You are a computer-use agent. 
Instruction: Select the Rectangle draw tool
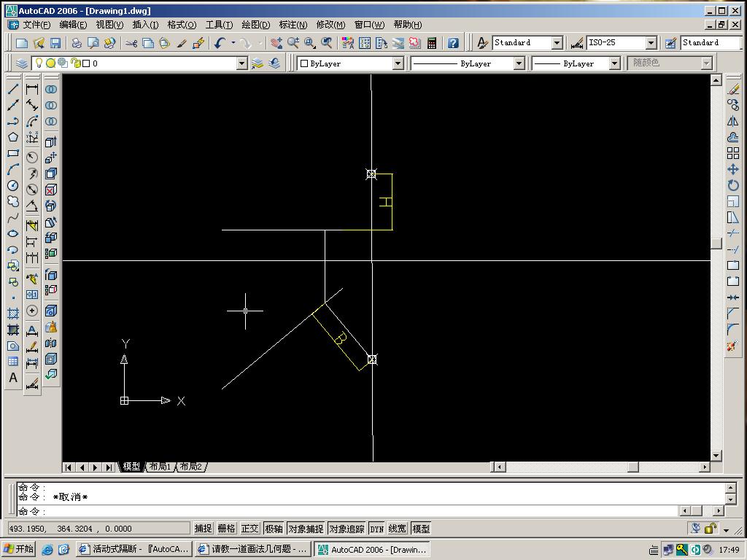13,153
